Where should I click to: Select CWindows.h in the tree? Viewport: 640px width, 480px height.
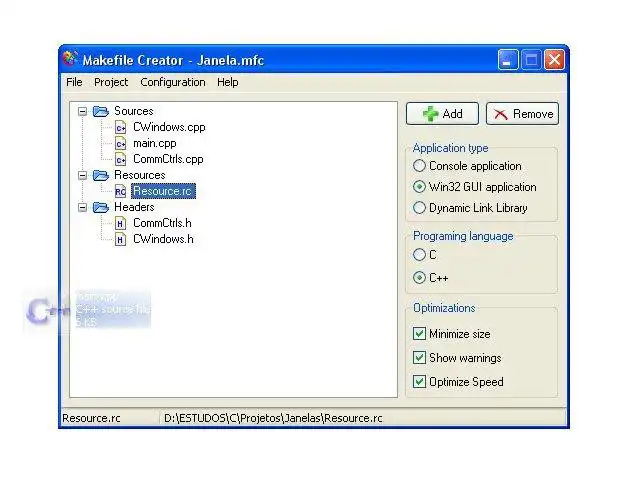click(163, 239)
